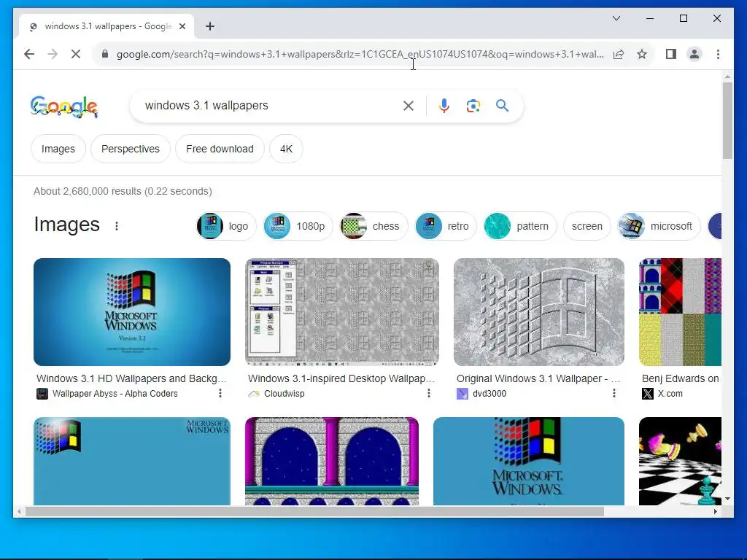Open the 3D chess board image
747x560 pixels.
pos(680,461)
